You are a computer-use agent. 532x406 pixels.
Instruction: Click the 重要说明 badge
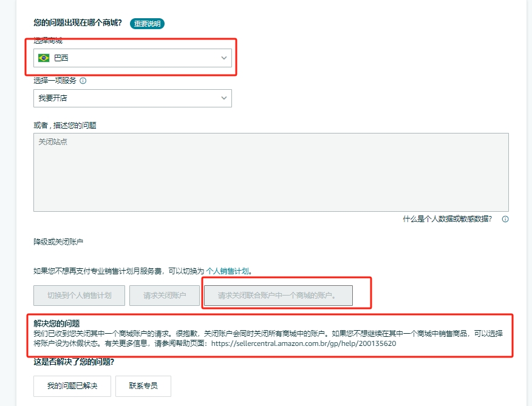coord(147,24)
